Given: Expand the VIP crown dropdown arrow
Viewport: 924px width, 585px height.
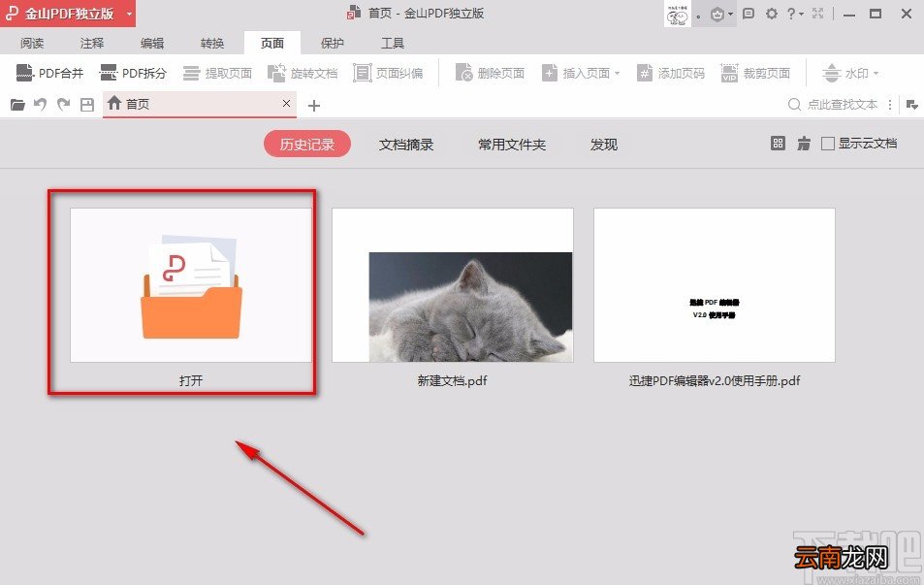Looking at the screenshot, I should click(x=730, y=15).
